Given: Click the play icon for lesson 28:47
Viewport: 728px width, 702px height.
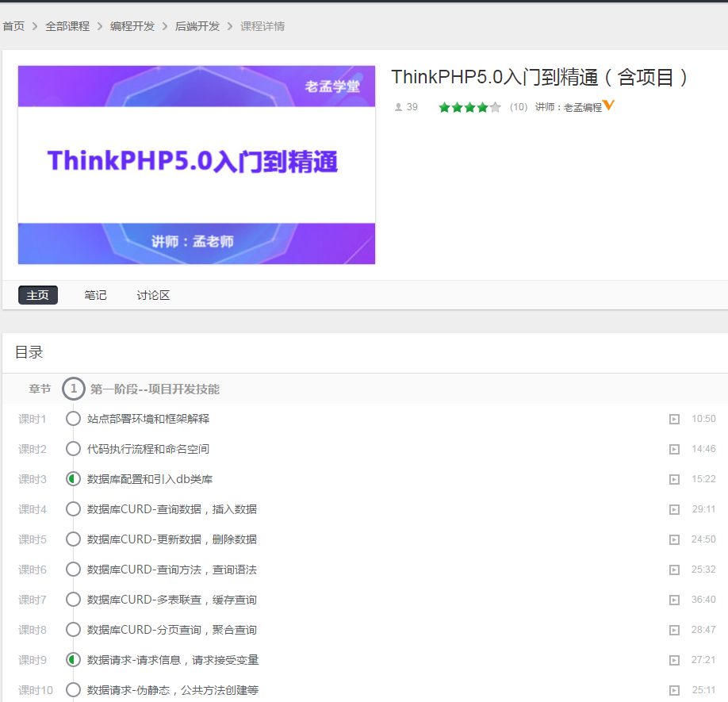Looking at the screenshot, I should coord(674,630).
